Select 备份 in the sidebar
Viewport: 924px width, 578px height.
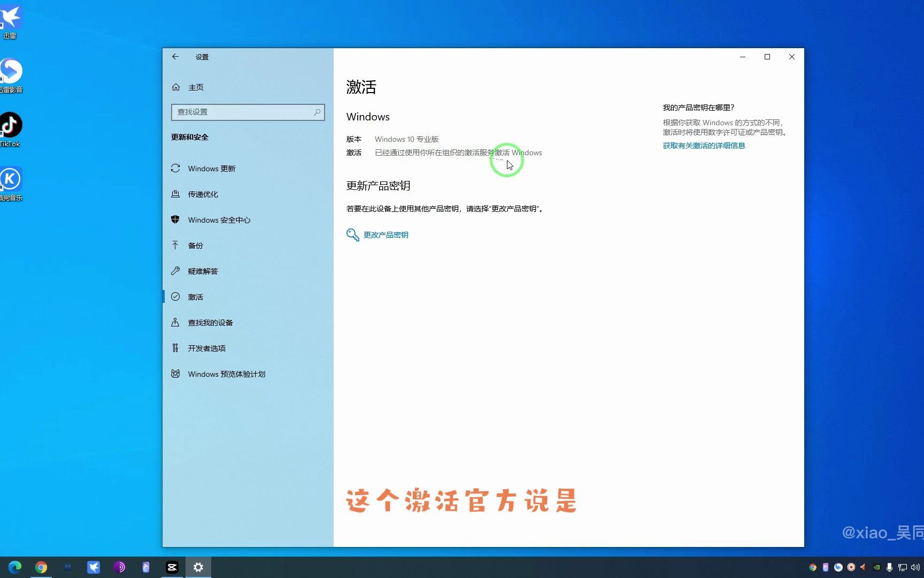coord(248,246)
